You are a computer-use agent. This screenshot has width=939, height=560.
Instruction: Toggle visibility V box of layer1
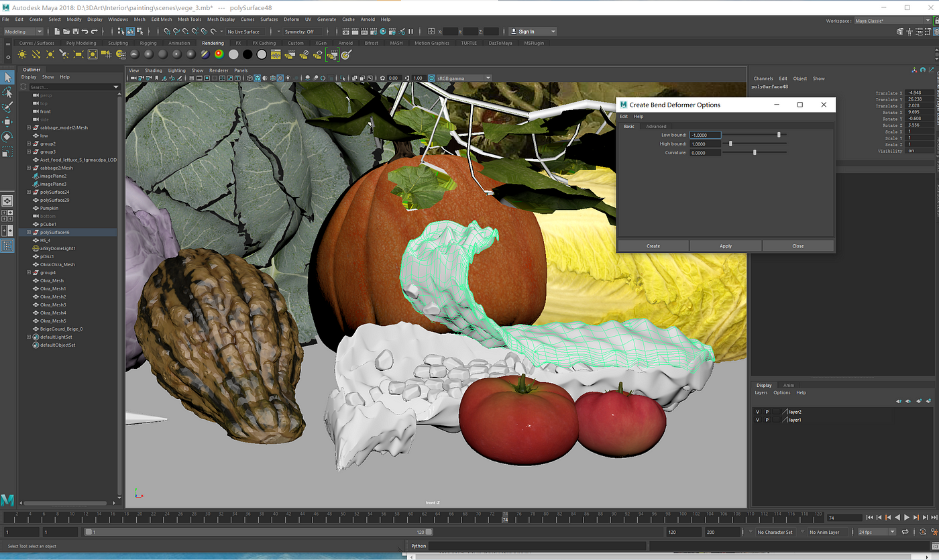[758, 420]
